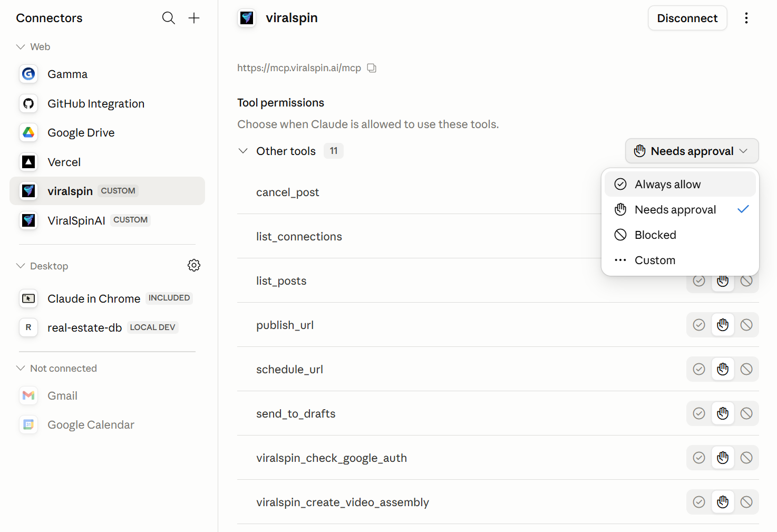Image resolution: width=777 pixels, height=532 pixels.
Task: Open the Claude in Chrome connector
Action: (107, 298)
